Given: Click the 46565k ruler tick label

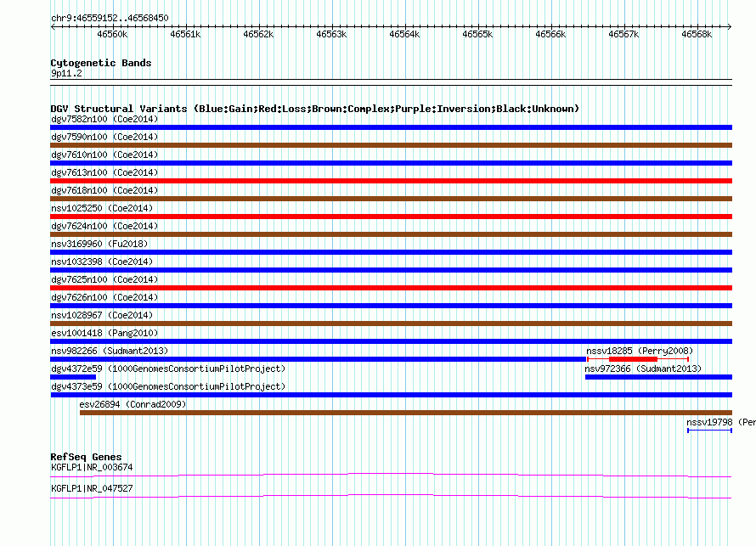Looking at the screenshot, I should pyautogui.click(x=477, y=34).
